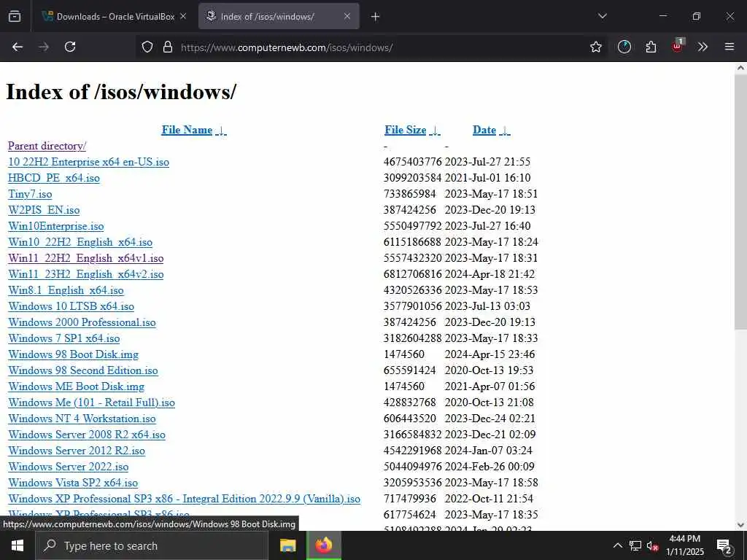Click scrollbar up arrow

(x=740, y=68)
